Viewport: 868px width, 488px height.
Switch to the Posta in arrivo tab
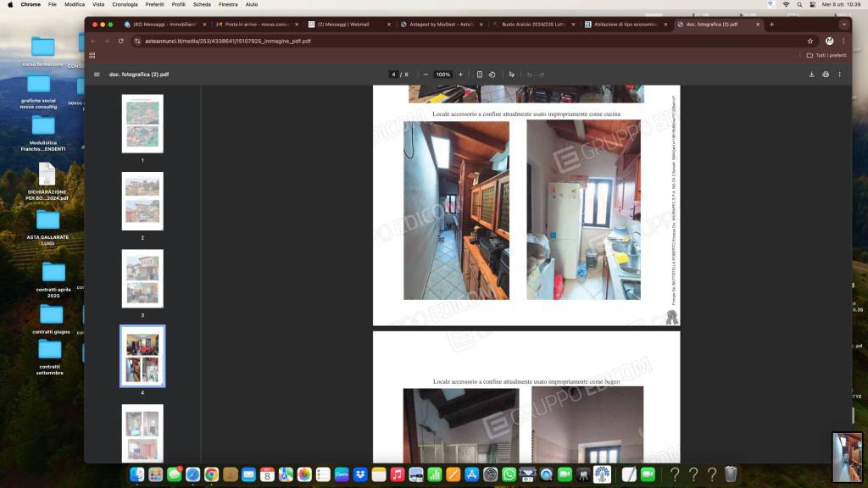(x=253, y=25)
